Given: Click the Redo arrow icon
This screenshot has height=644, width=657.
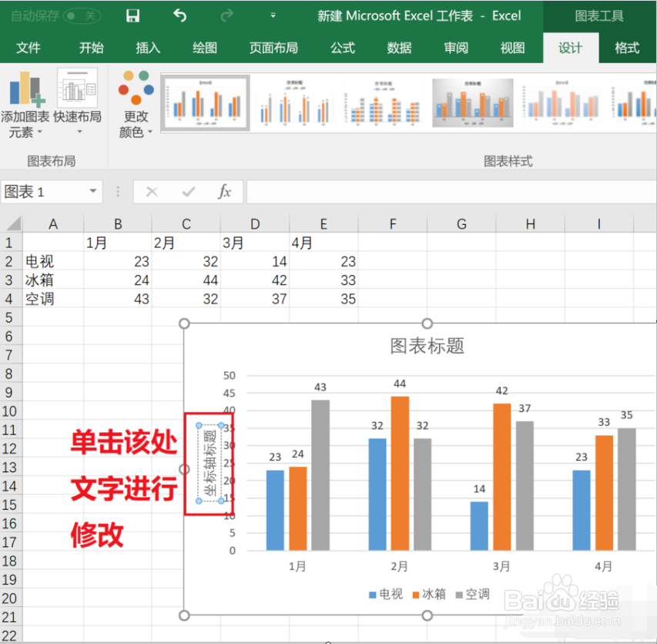Looking at the screenshot, I should point(227,16).
